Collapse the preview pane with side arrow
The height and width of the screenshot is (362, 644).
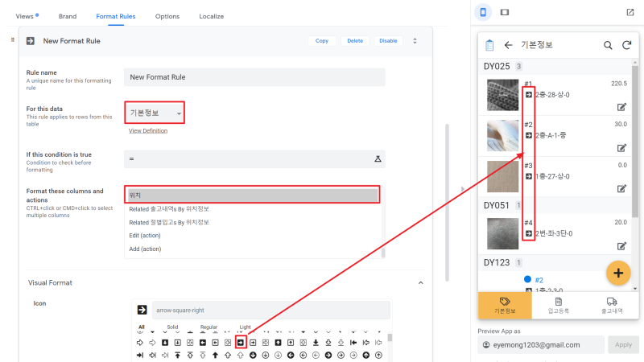(462, 189)
